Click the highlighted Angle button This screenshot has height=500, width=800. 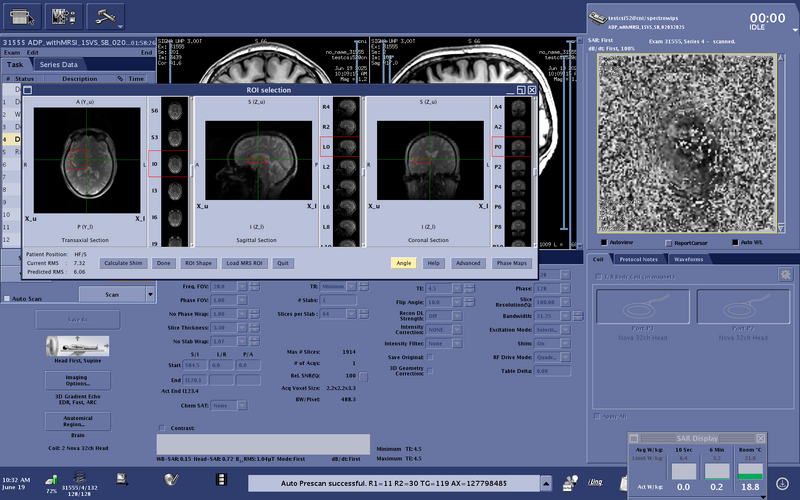click(x=404, y=263)
